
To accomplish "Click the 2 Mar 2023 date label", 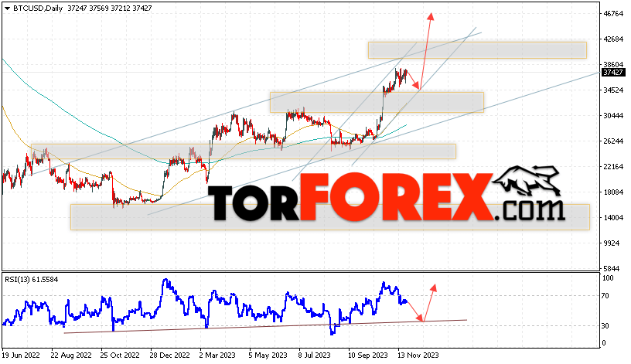I will (x=218, y=355).
